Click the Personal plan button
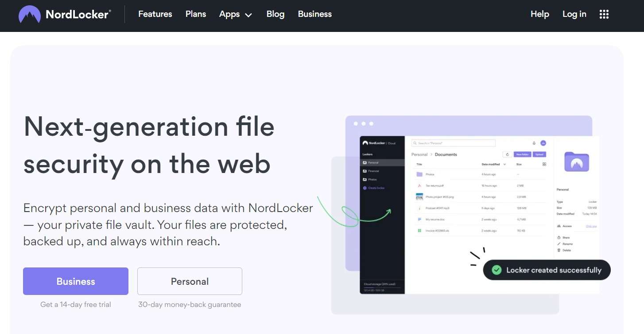The width and height of the screenshot is (644, 334). coord(190,281)
